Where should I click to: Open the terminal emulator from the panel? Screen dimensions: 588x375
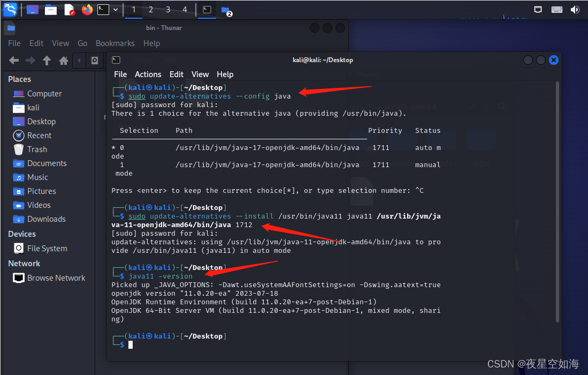pyautogui.click(x=102, y=9)
